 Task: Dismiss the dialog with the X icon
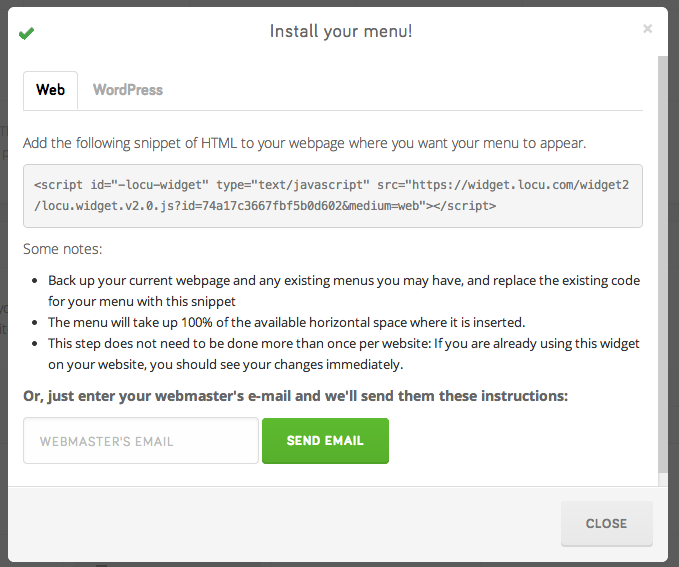(x=647, y=29)
